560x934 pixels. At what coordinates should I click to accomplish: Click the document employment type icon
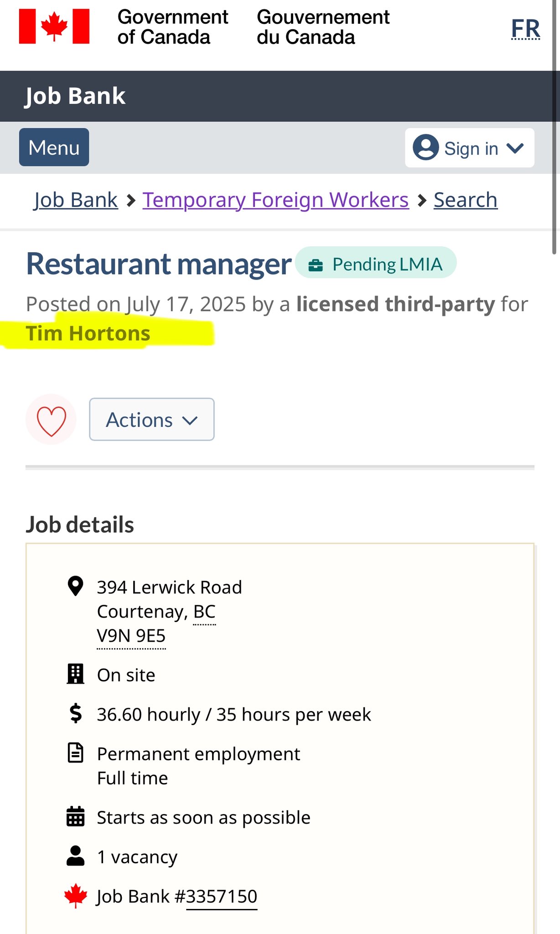[x=75, y=753]
